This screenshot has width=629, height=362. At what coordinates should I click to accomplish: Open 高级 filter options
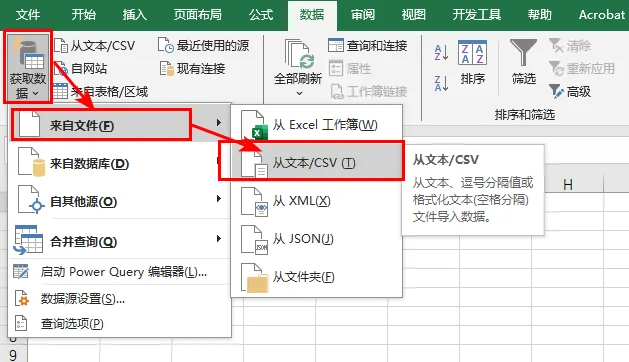570,92
